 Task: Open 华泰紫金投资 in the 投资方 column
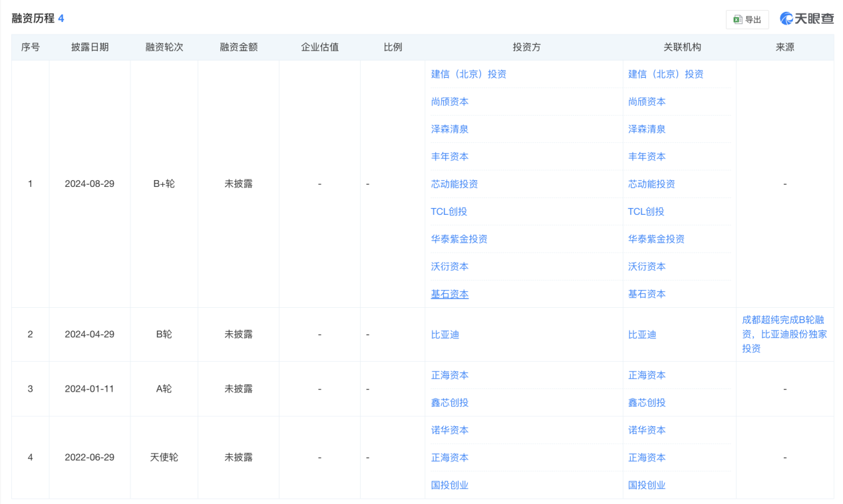(x=459, y=239)
